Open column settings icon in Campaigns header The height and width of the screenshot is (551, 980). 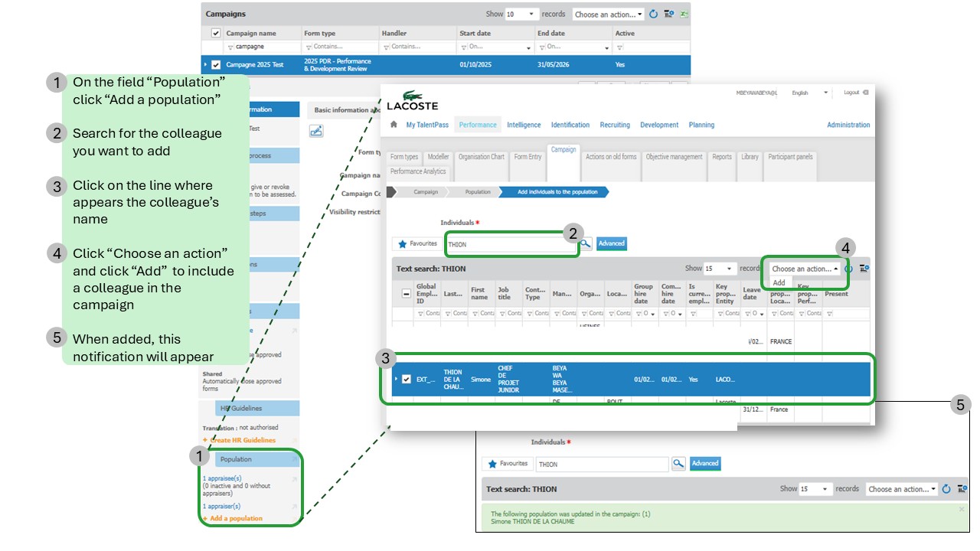(x=668, y=14)
